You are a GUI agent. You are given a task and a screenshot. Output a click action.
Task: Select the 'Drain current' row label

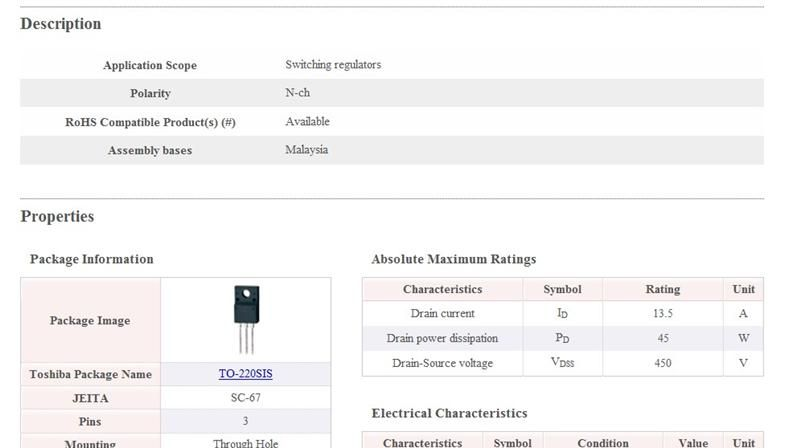[x=442, y=313]
